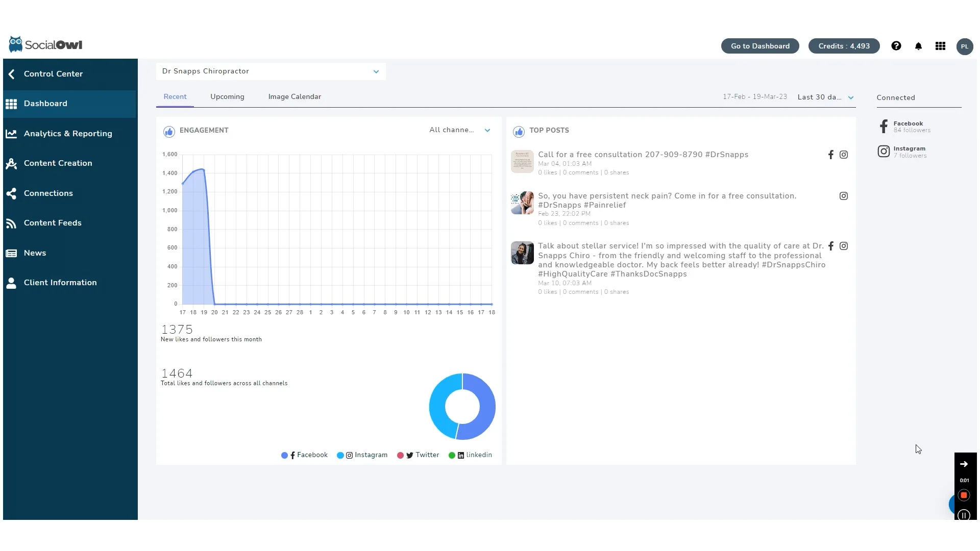
Task: Select Content Creation in the sidebar
Action: pos(58,163)
